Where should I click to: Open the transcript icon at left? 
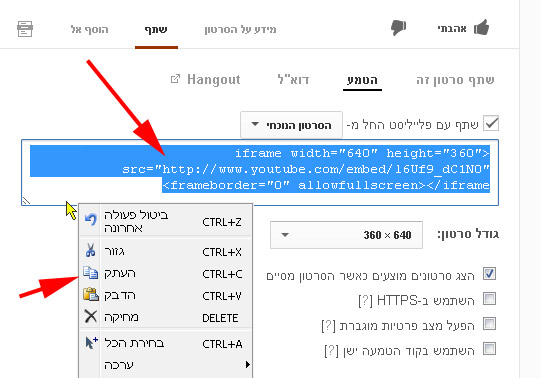click(25, 29)
